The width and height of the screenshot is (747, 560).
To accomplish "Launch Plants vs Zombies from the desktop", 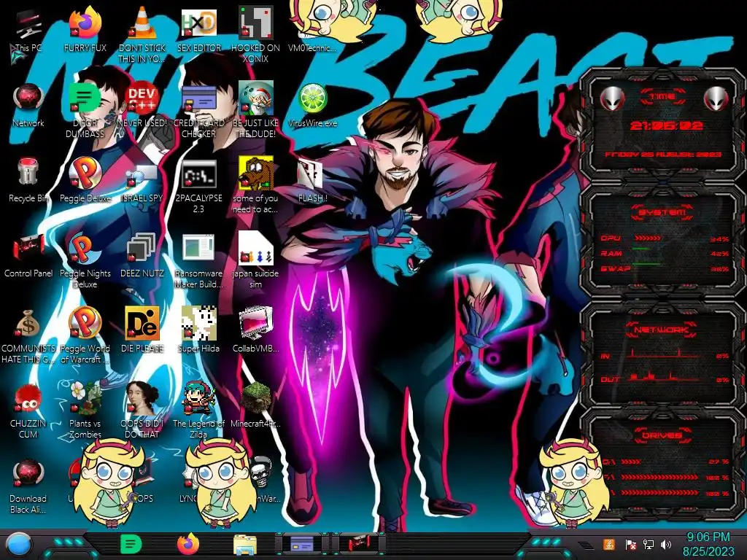I will pyautogui.click(x=85, y=411).
